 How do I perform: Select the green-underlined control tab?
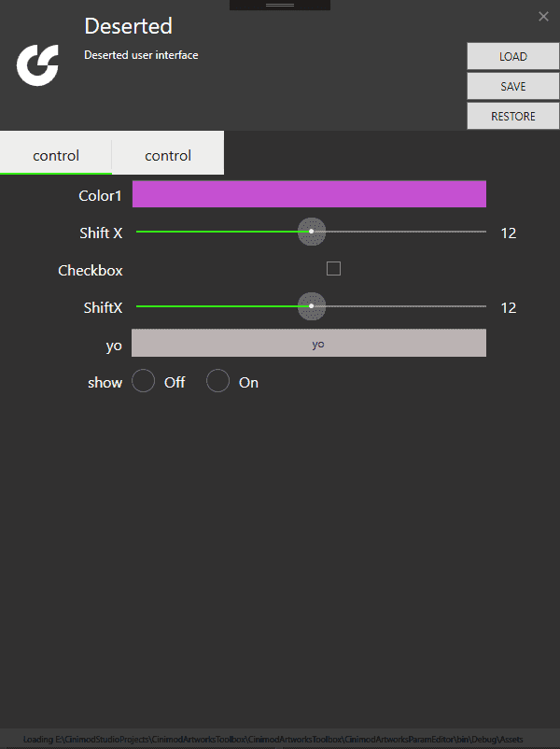click(56, 153)
